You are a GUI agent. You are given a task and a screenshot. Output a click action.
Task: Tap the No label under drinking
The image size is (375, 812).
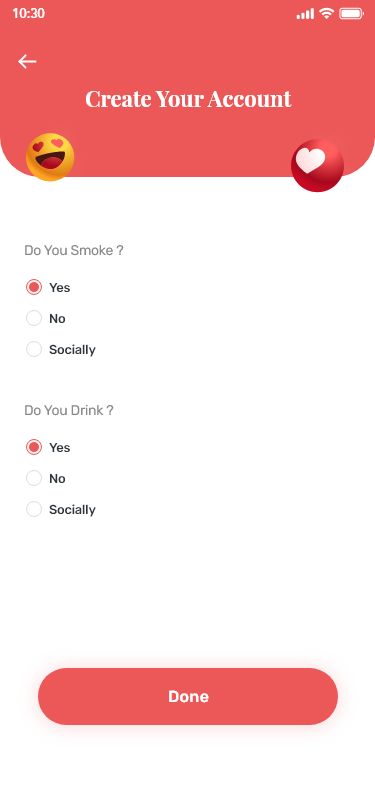click(57, 478)
